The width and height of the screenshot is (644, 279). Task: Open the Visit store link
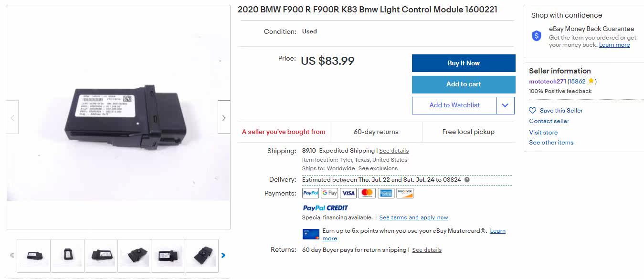(x=543, y=133)
